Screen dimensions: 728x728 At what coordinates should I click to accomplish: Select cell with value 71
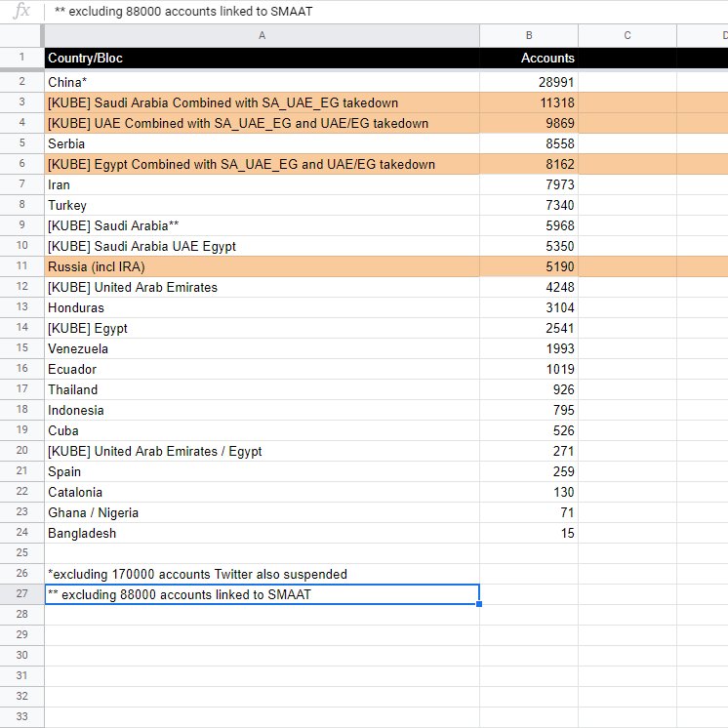(x=529, y=512)
